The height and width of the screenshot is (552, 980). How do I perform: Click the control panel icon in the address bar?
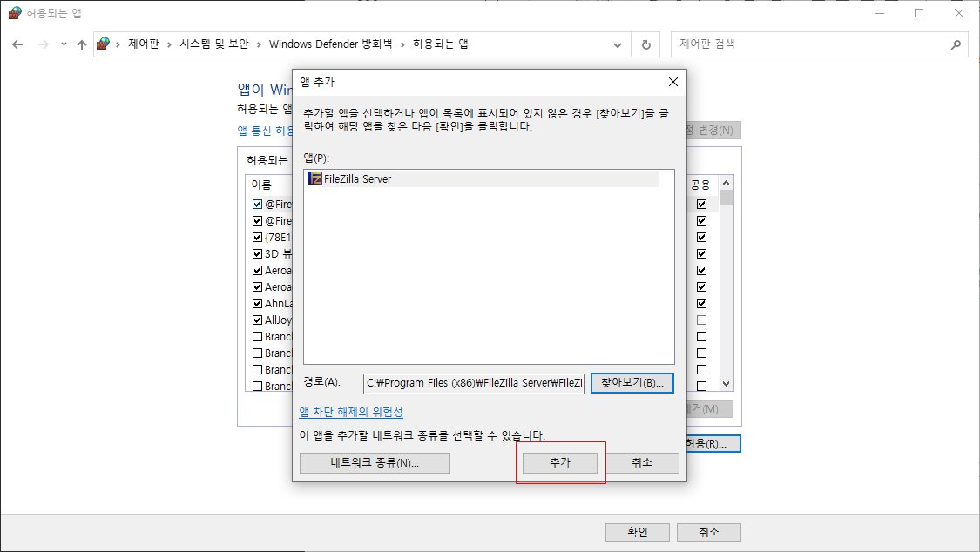103,44
